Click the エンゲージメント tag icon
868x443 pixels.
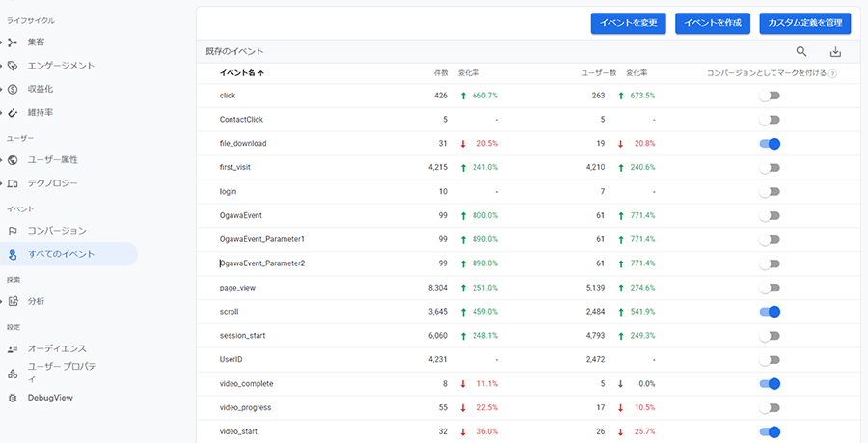coord(13,66)
